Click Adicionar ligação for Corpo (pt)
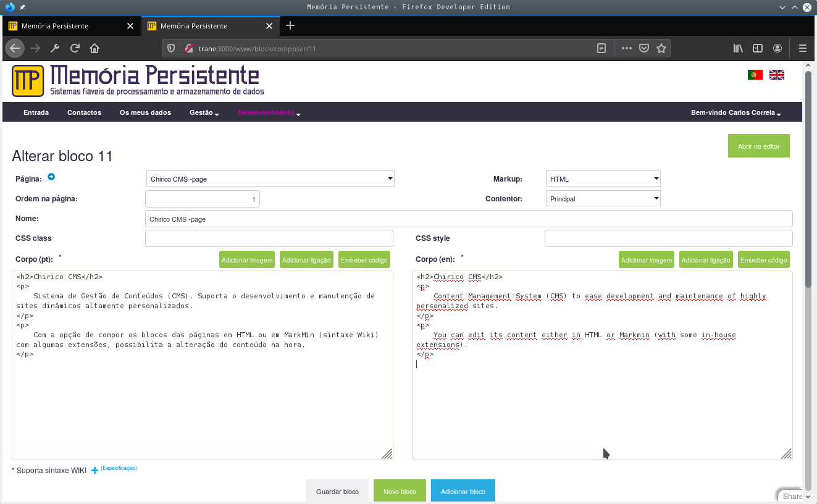 [307, 260]
